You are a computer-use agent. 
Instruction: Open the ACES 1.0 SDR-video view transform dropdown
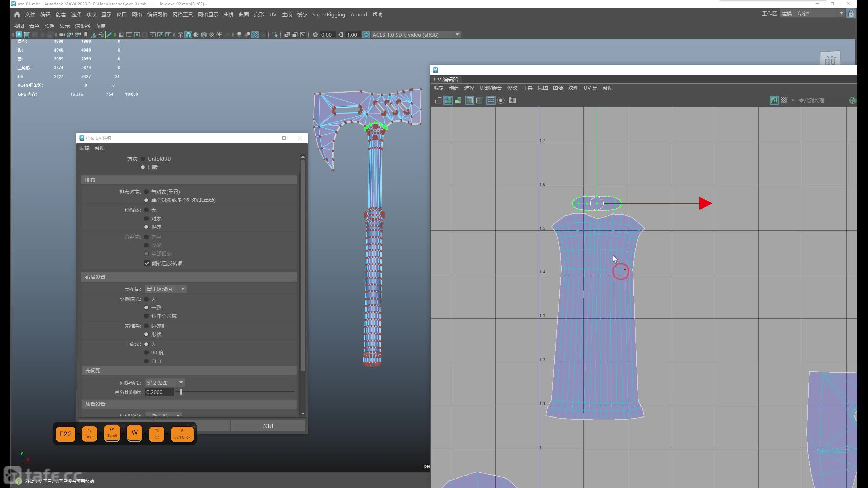(x=416, y=35)
